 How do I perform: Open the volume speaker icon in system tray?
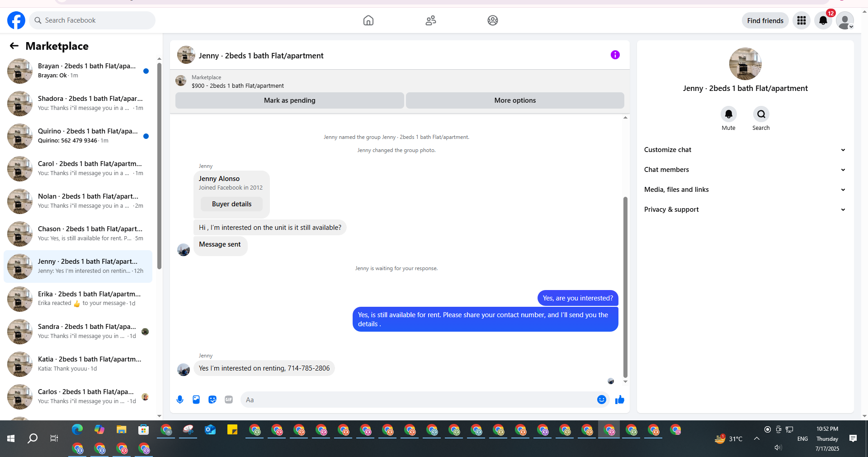tap(778, 447)
